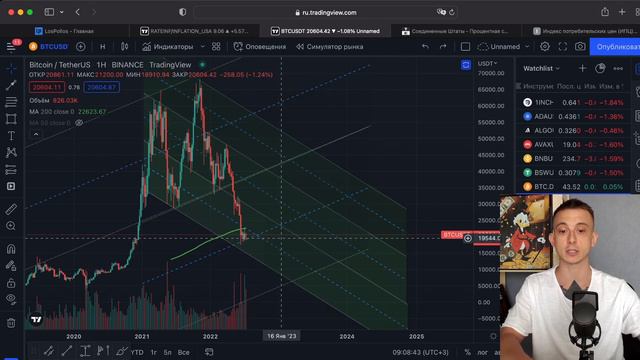The width and height of the screenshot is (640, 360).
Task: Click go to date icon
Action: click(x=209, y=352)
